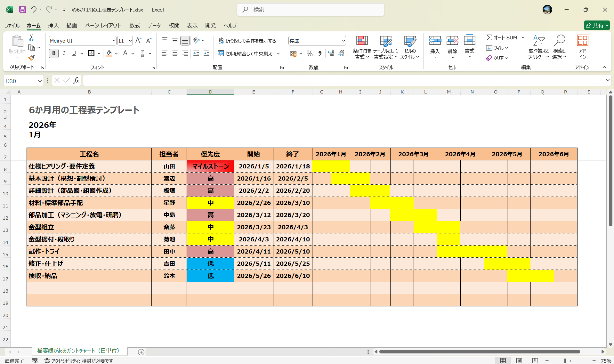
Task: Click the 共有 button
Action: point(596,25)
